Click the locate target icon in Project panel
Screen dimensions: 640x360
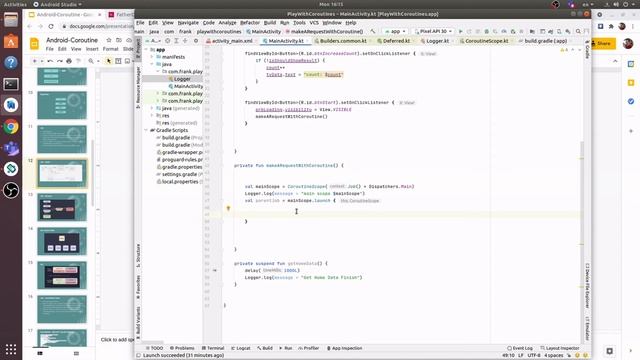168,41
